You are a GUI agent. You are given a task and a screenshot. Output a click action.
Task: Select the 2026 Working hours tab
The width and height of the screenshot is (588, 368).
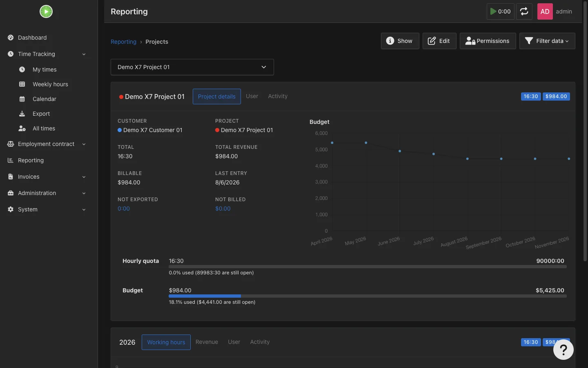pos(166,342)
